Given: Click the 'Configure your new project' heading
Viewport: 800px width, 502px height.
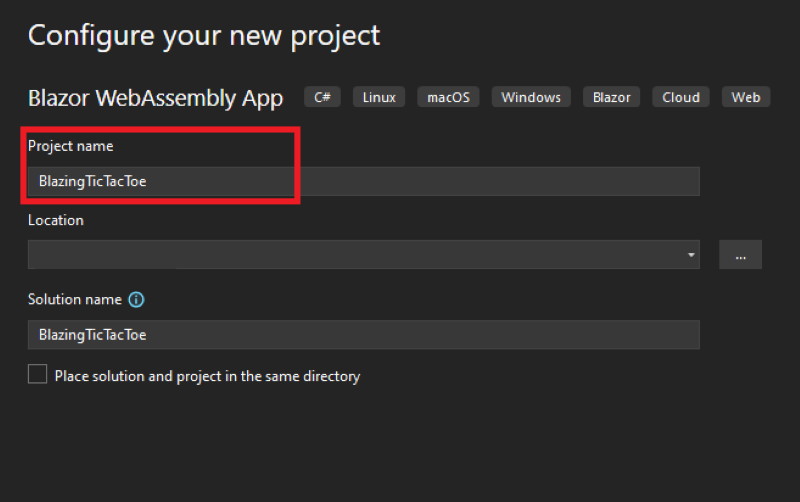Looking at the screenshot, I should click(x=204, y=35).
